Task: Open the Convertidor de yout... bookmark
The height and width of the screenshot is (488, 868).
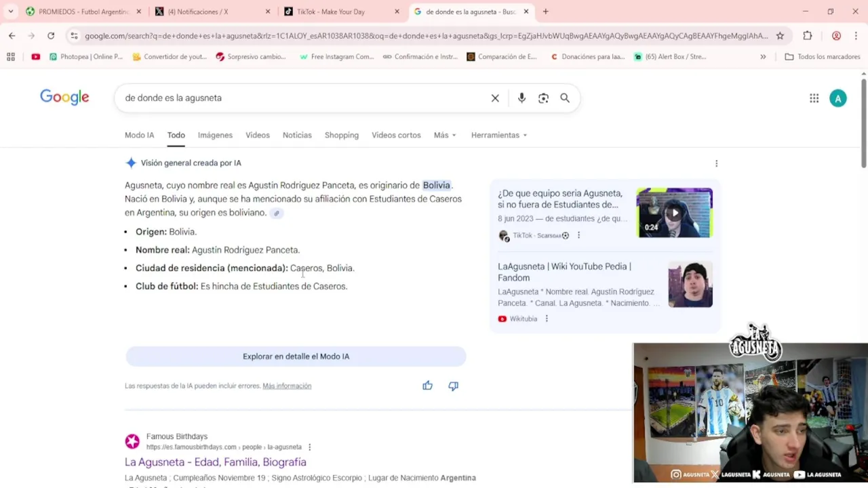Action: pos(170,57)
